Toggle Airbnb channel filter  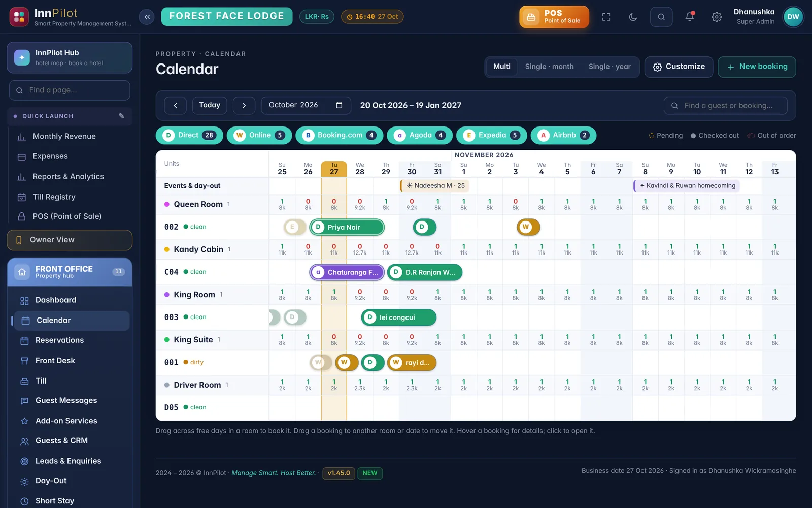tap(563, 135)
